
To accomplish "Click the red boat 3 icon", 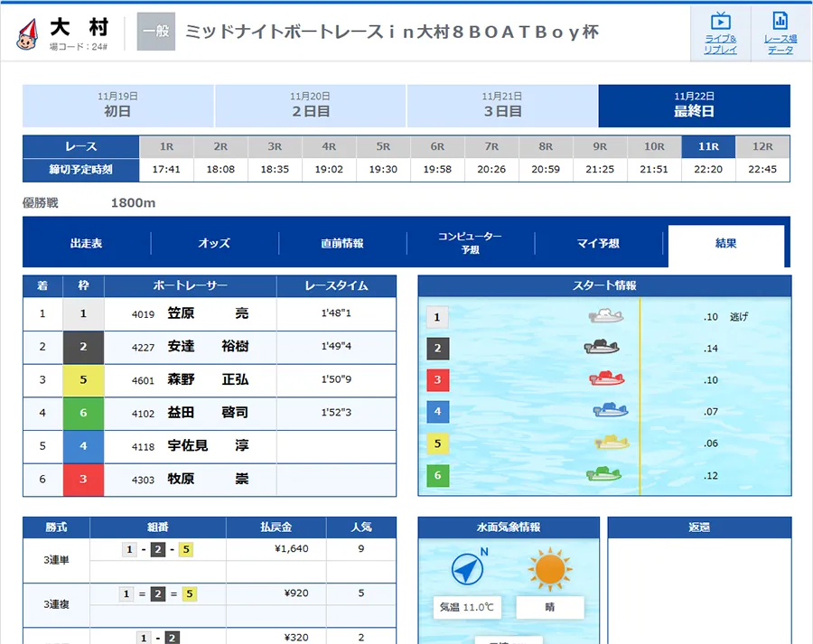I will [606, 379].
